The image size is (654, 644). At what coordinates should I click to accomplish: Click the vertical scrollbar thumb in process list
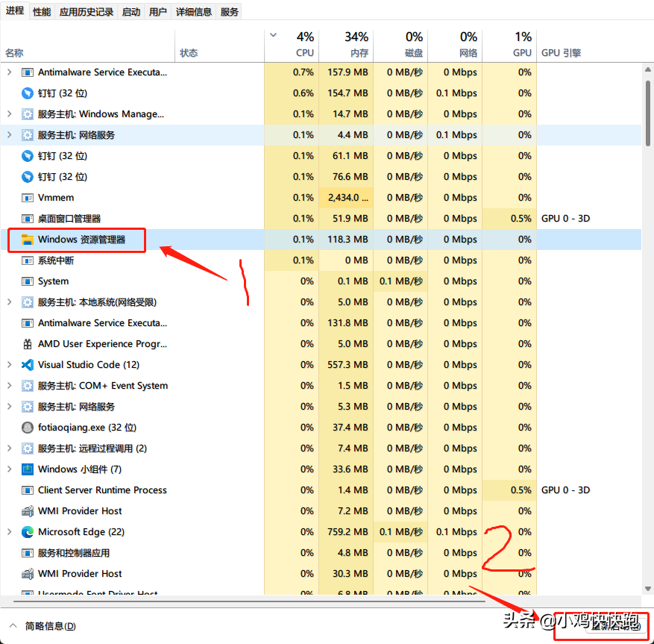point(648,113)
